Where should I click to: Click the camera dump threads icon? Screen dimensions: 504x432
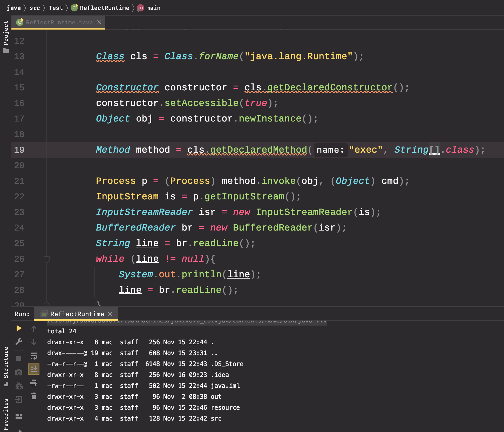(19, 373)
